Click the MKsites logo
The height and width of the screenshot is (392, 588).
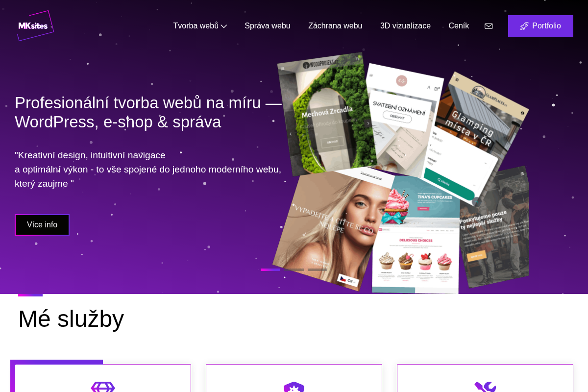coord(35,25)
